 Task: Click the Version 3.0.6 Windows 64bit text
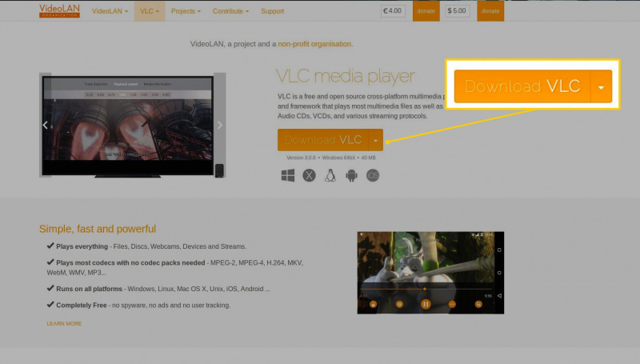(x=331, y=158)
